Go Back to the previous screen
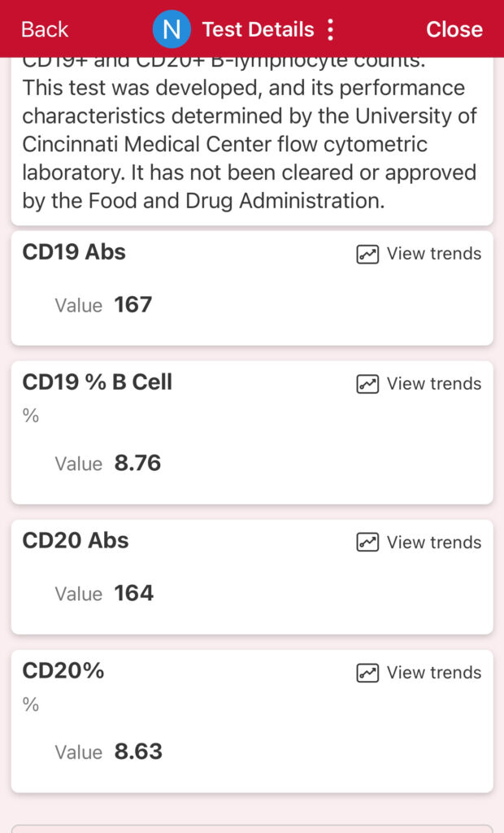 coord(45,30)
